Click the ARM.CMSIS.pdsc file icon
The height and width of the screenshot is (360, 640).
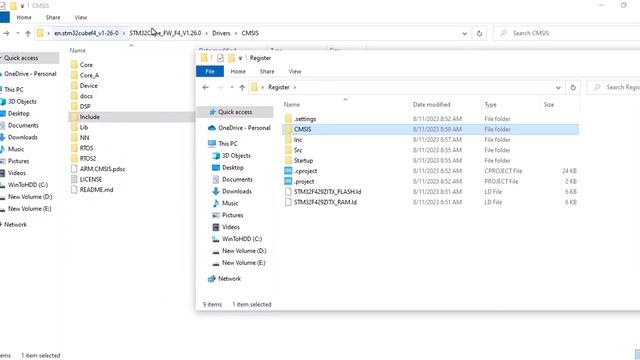pos(74,169)
